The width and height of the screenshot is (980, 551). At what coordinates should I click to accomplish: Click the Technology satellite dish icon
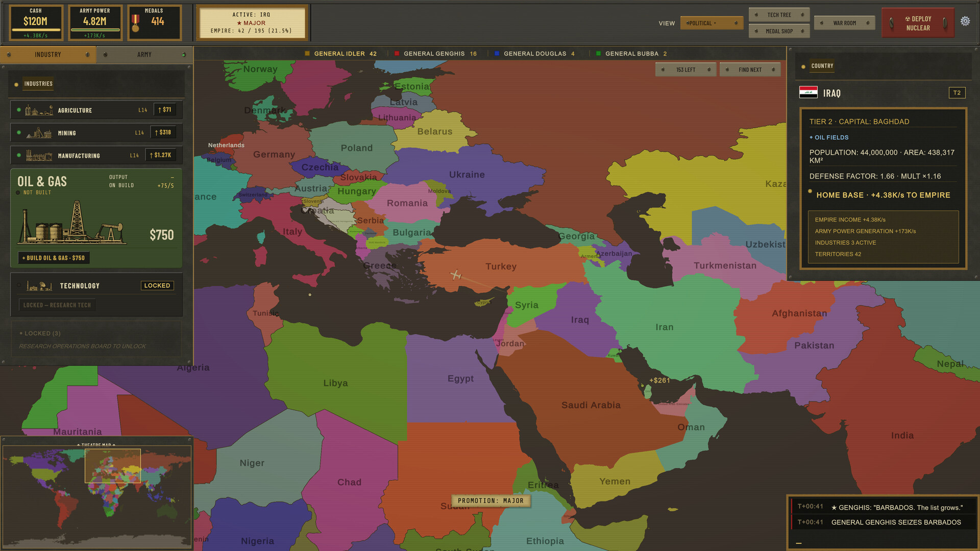(39, 286)
